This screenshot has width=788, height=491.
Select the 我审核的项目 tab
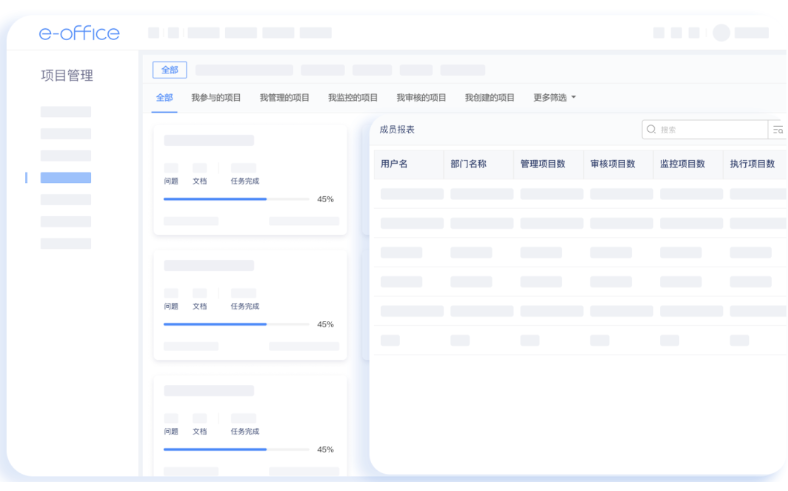(x=421, y=98)
